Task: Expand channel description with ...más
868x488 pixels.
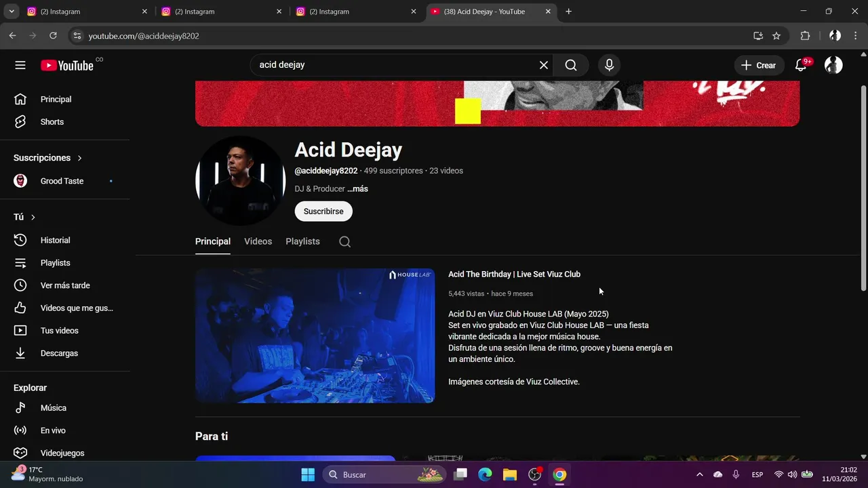Action: (357, 189)
